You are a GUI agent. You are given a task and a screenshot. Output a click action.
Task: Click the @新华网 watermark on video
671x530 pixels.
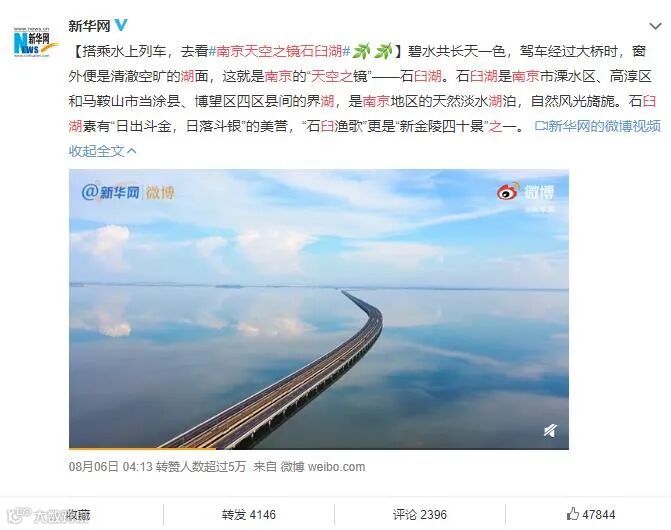pos(128,192)
